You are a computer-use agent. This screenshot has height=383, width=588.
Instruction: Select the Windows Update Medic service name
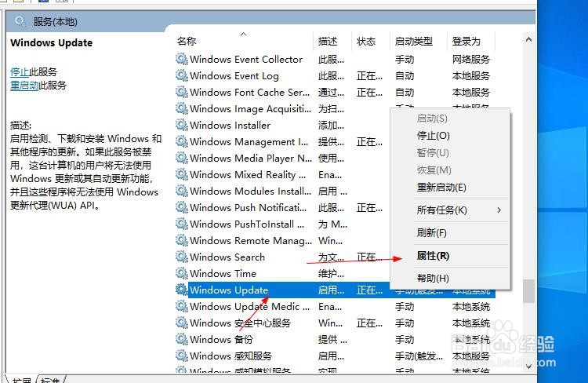coord(250,307)
